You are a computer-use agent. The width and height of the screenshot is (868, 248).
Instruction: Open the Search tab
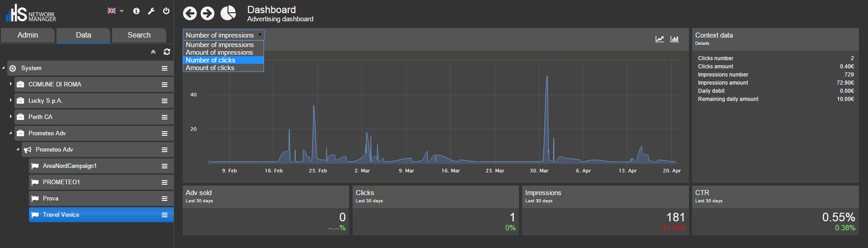coord(139,35)
